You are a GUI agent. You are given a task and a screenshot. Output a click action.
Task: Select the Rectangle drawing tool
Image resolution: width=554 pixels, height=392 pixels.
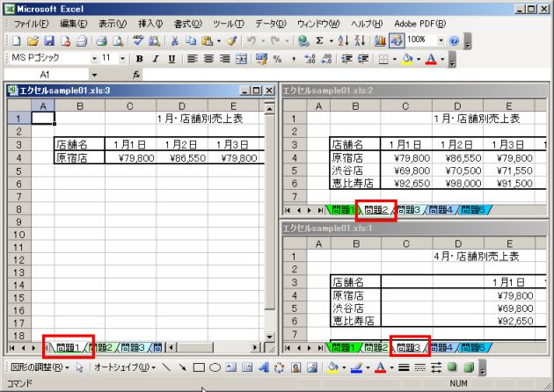(199, 367)
